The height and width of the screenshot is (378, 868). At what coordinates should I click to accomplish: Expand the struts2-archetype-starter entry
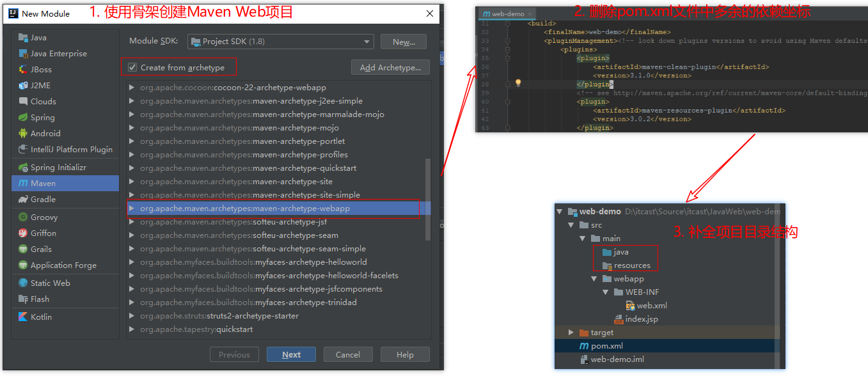point(132,316)
